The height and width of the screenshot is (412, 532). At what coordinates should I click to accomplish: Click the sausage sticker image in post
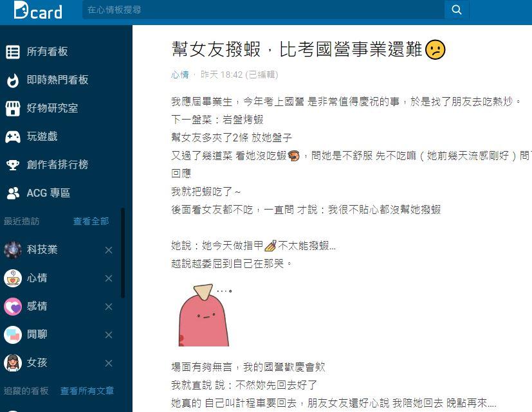[205, 315]
